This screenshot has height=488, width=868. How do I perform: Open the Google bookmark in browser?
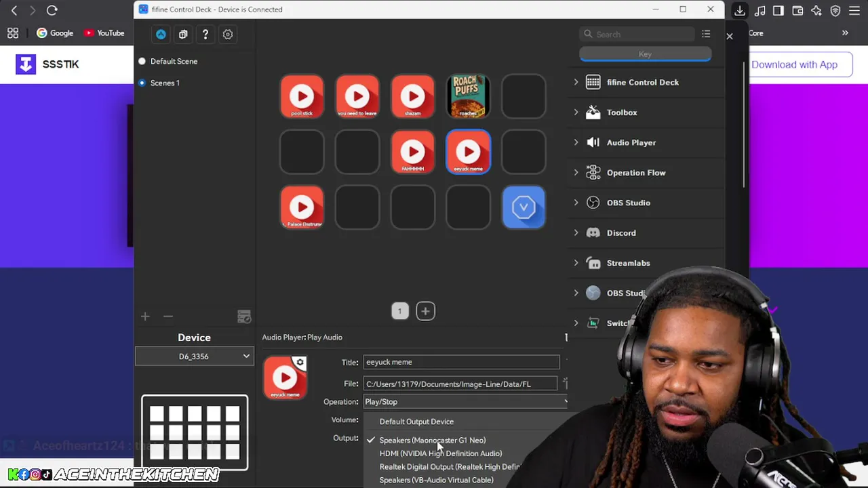54,33
